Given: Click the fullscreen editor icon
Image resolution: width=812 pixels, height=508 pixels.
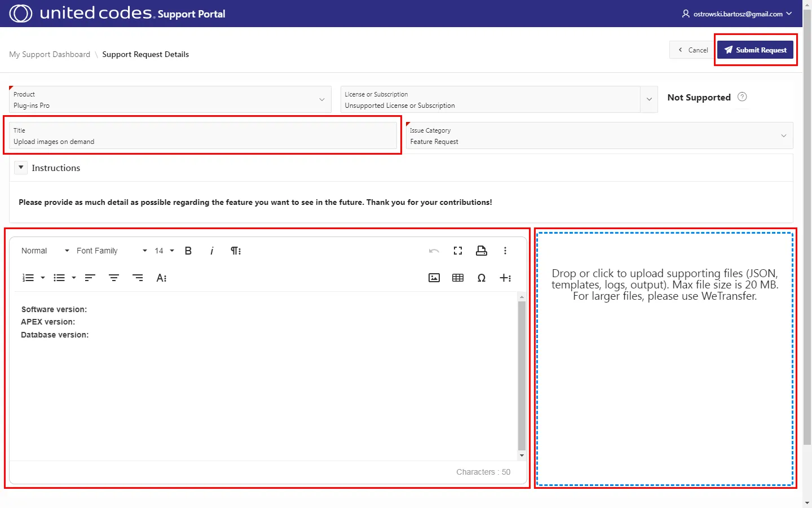Looking at the screenshot, I should click(458, 251).
